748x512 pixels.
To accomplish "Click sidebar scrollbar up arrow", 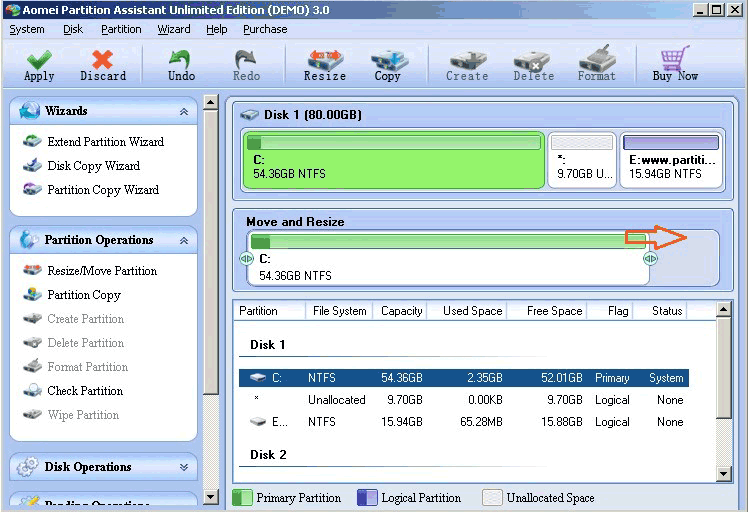I will point(210,102).
